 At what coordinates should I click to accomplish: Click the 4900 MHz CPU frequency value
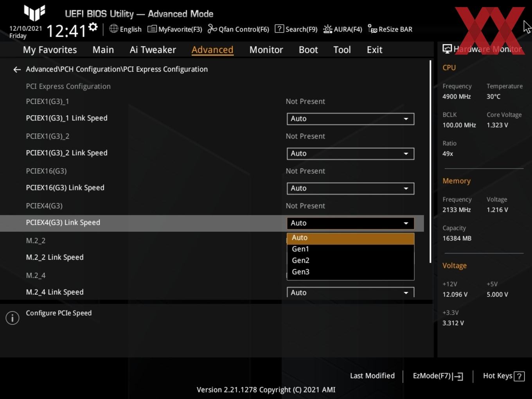click(457, 97)
